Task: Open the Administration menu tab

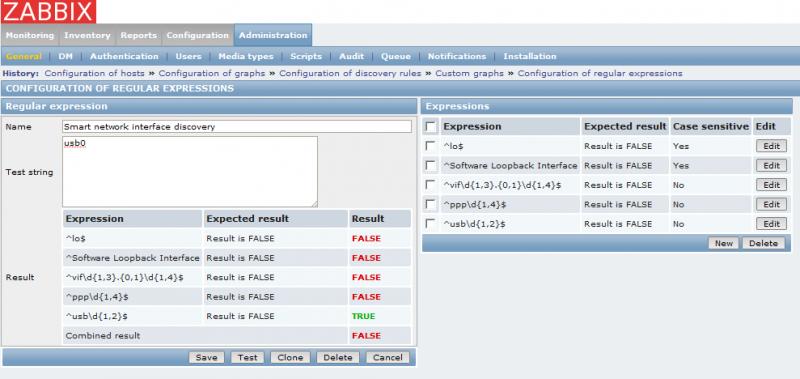Action: pyautogui.click(x=273, y=35)
